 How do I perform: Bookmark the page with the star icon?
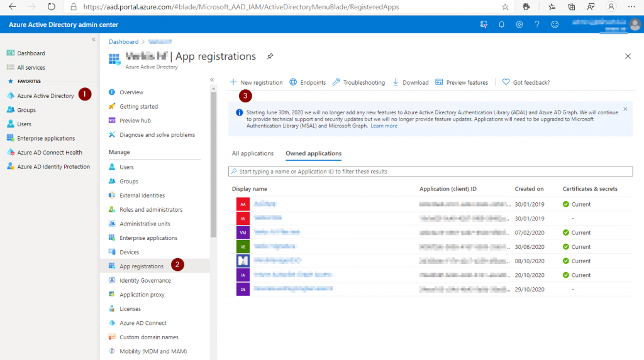505,6
